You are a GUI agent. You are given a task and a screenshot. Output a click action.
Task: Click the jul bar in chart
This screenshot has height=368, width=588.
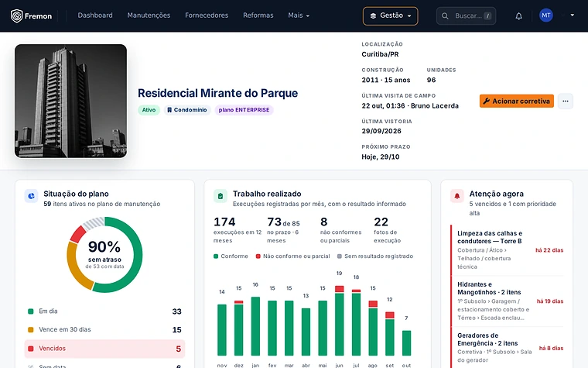356,322
